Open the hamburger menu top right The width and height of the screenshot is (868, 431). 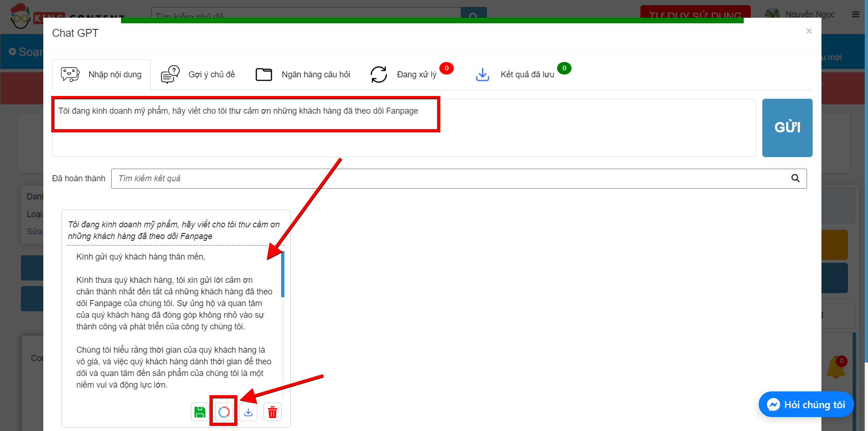tap(855, 14)
